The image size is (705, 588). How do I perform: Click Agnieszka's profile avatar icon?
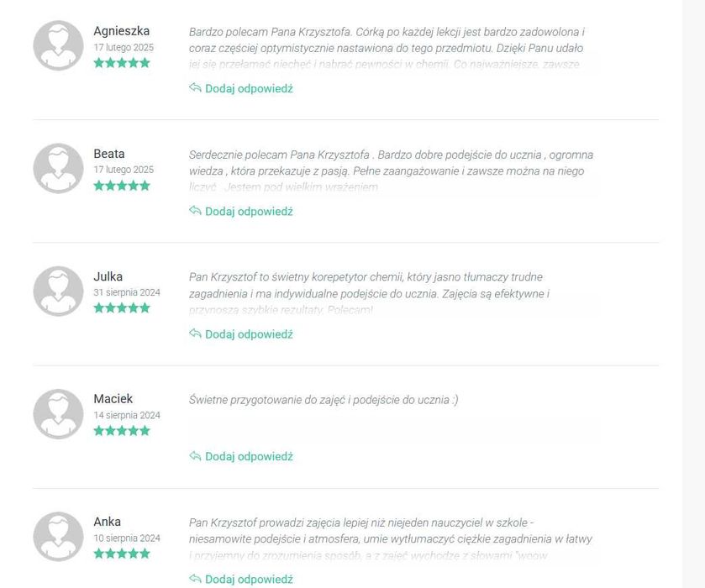tap(58, 45)
